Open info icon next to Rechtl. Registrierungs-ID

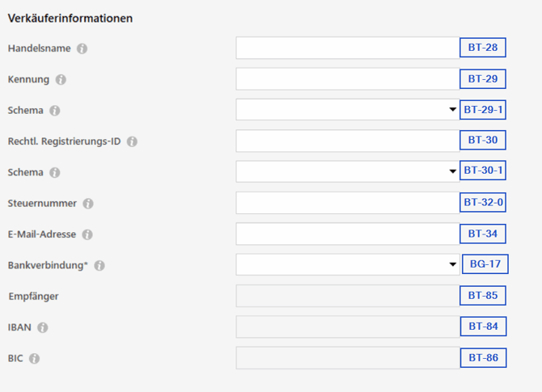132,141
